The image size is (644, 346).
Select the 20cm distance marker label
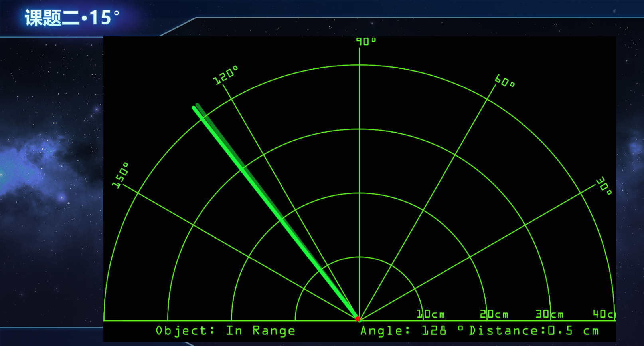494,314
